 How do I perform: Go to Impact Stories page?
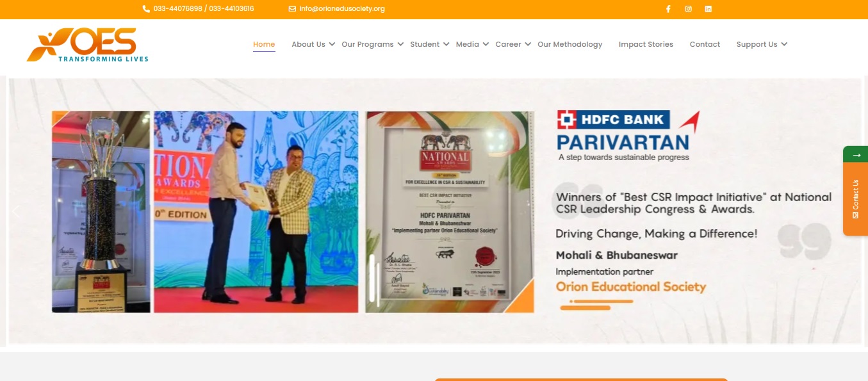tap(646, 44)
